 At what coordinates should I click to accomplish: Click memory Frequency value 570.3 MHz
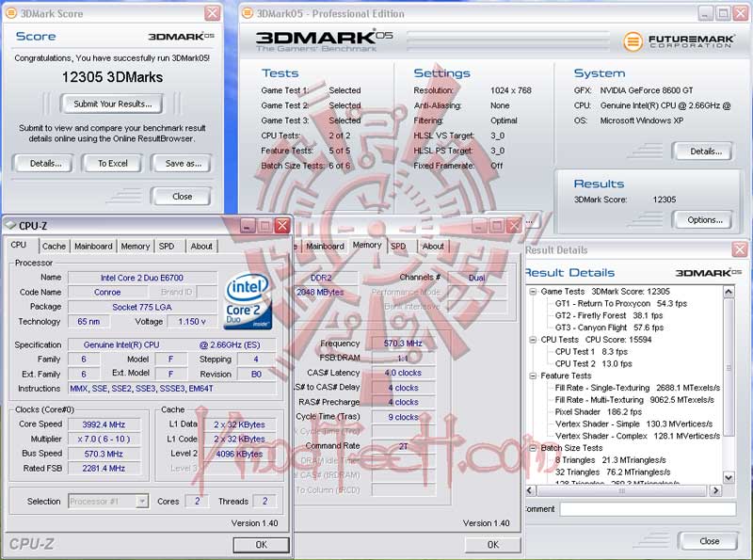(x=403, y=344)
